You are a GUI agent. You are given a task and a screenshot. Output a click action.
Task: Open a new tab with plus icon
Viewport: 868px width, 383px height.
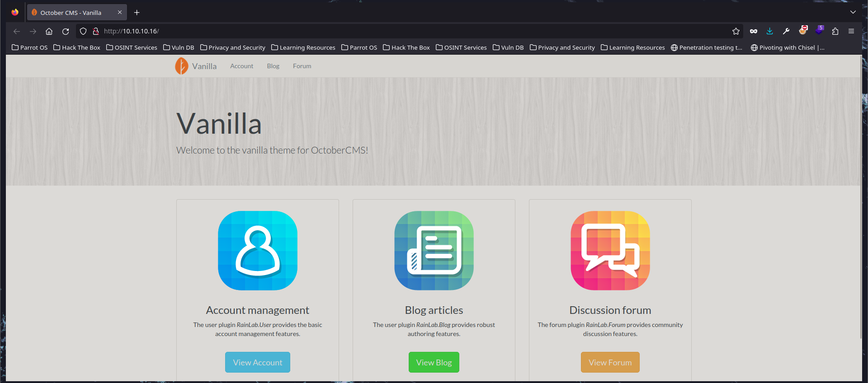tap(137, 13)
